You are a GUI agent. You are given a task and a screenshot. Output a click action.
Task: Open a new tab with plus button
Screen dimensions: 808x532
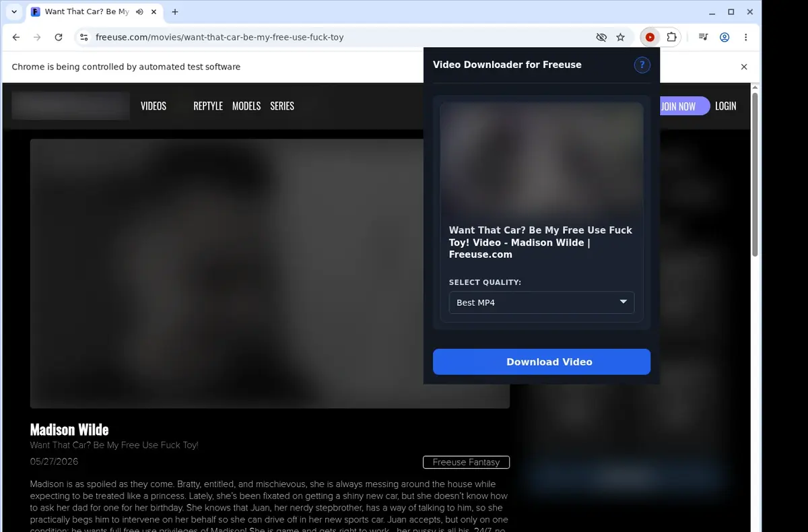pyautogui.click(x=175, y=12)
